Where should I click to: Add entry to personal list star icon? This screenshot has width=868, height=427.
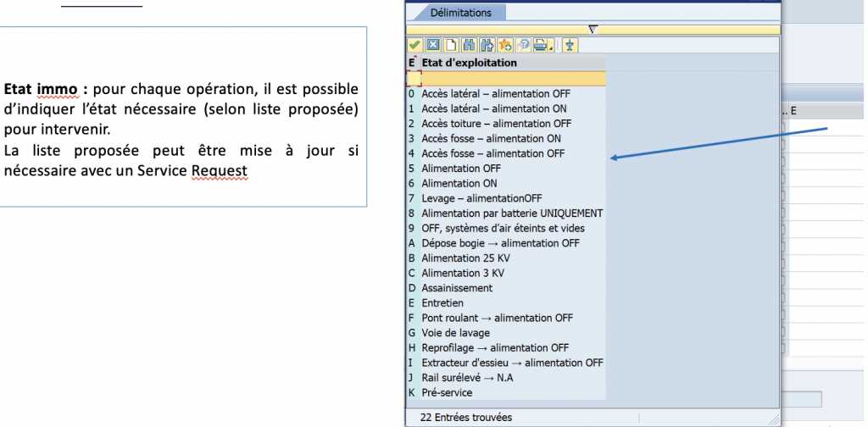[x=506, y=45]
